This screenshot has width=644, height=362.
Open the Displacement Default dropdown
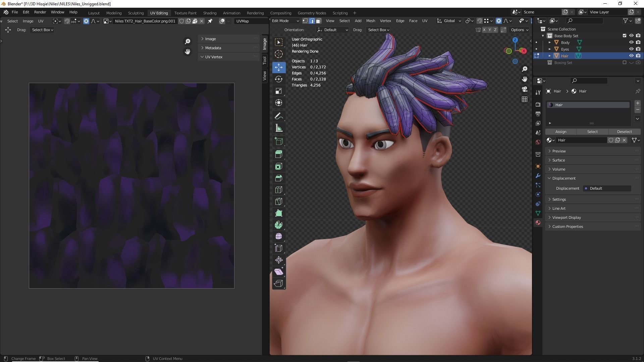607,188
